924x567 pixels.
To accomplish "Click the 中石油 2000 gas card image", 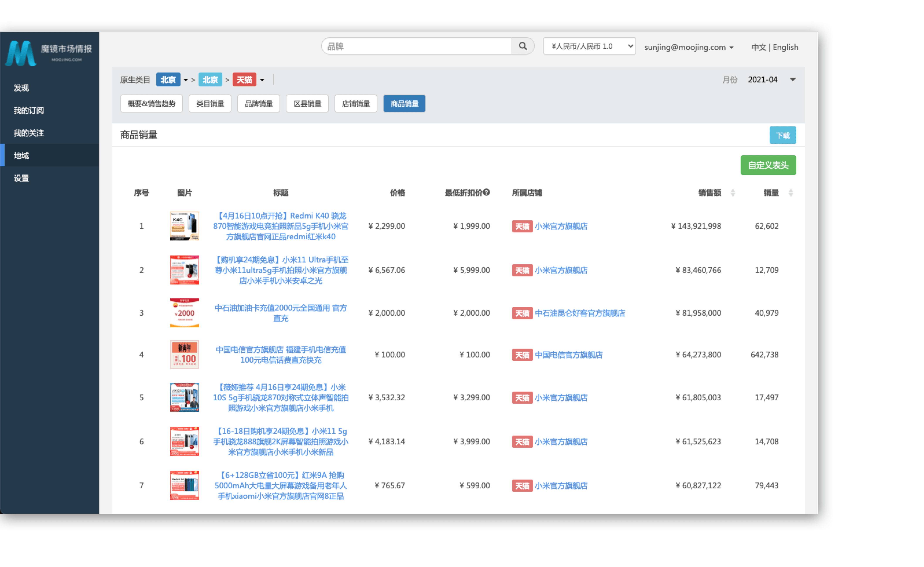I will click(184, 313).
